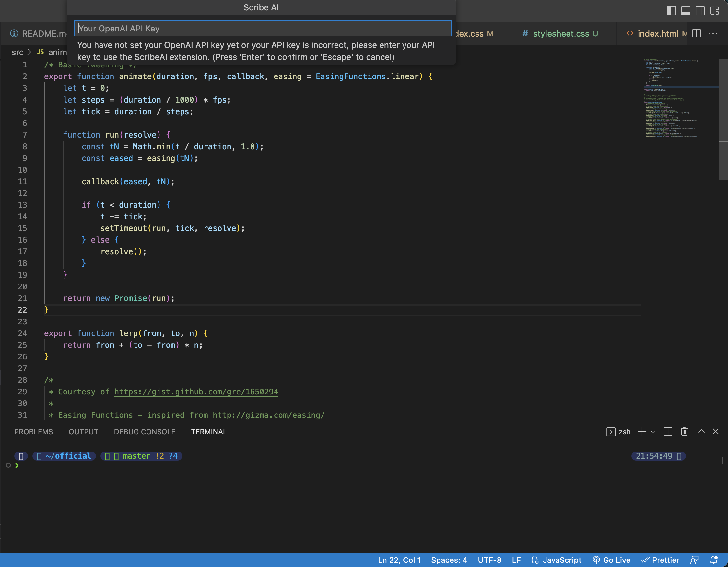Toggle secondary sidebar layout icon
This screenshot has height=567, width=728.
[x=700, y=11]
